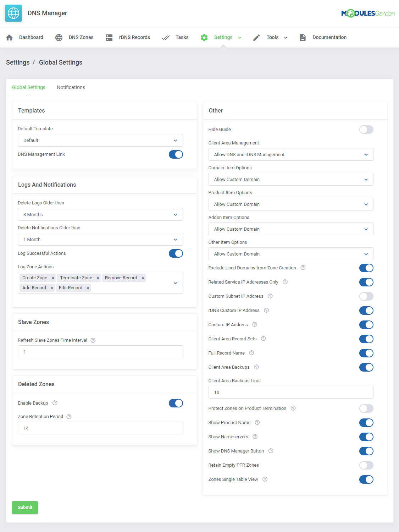The width and height of the screenshot is (399, 532).
Task: Click the Settings gear icon
Action: point(204,38)
